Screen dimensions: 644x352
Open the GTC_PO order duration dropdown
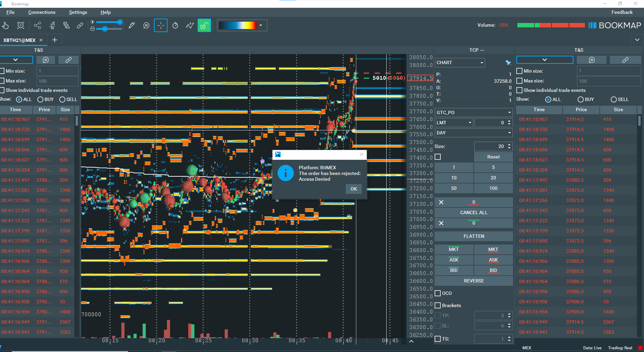473,112
